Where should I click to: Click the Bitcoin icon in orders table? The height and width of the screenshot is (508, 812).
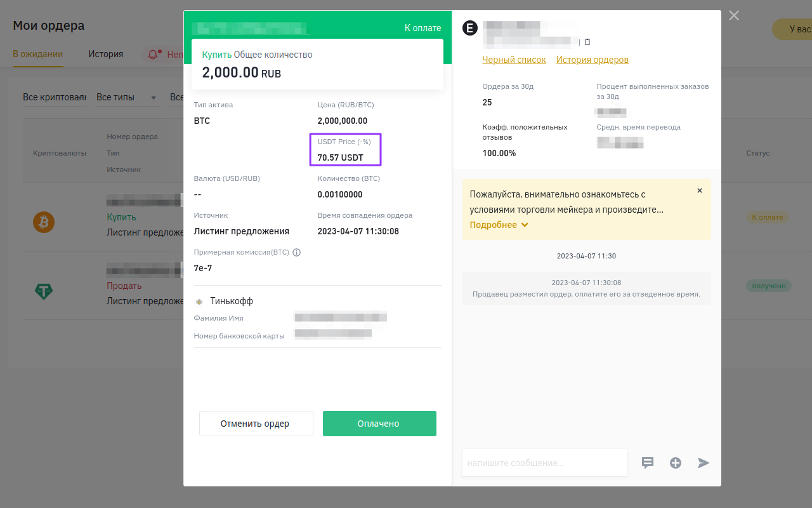pos(44,222)
